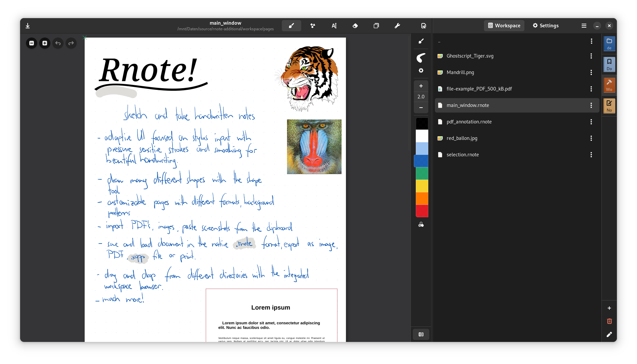The width and height of the screenshot is (637, 364).
Task: Pick the green color swatch
Action: pyautogui.click(x=422, y=173)
